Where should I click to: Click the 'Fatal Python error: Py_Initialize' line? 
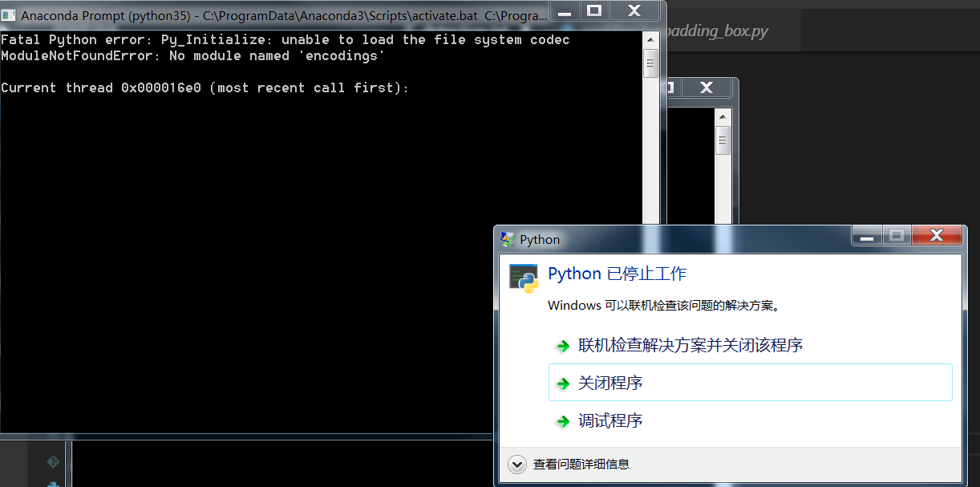tap(285, 39)
